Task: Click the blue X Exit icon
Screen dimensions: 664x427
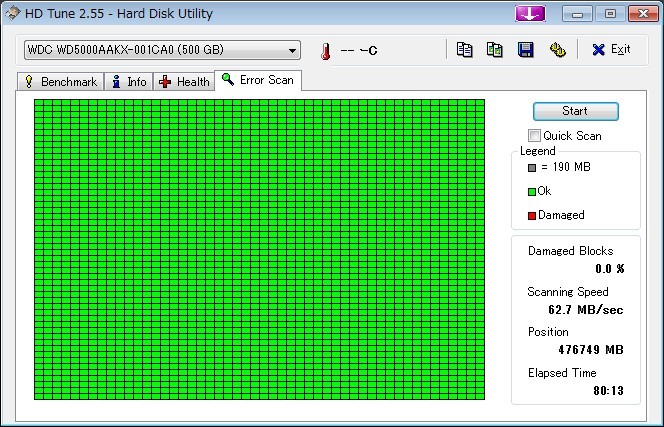Action: coord(598,50)
